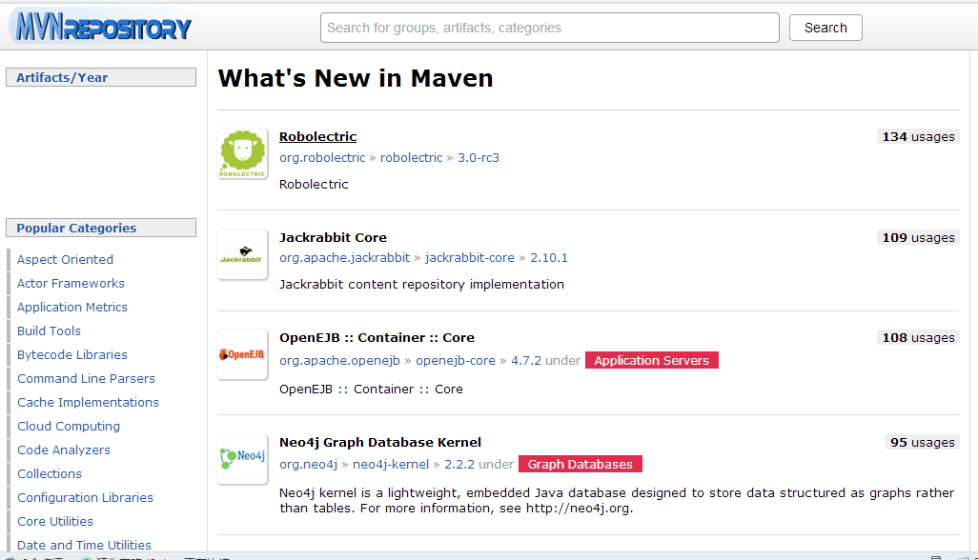Open the Robolectric artifact title link
Viewport: 978px width, 560px height.
[x=318, y=136]
